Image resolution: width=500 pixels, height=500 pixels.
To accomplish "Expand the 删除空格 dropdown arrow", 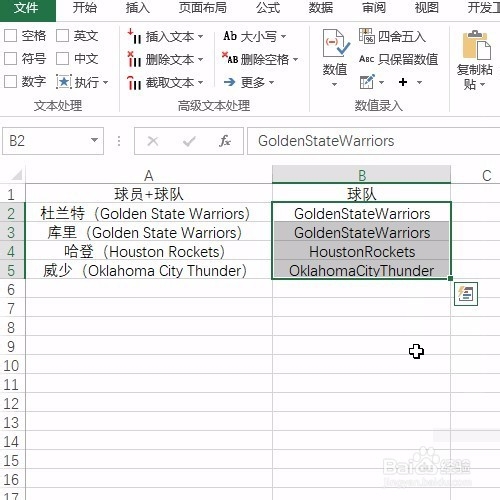I will pos(295,60).
